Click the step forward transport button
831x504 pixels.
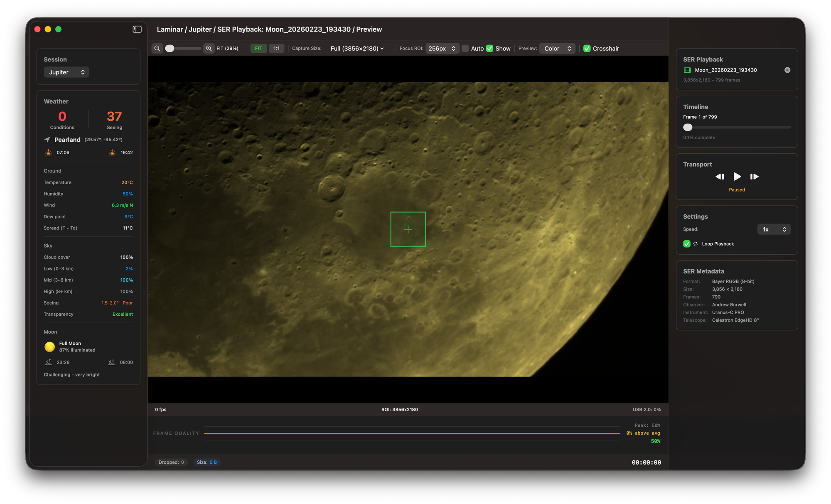coord(755,177)
